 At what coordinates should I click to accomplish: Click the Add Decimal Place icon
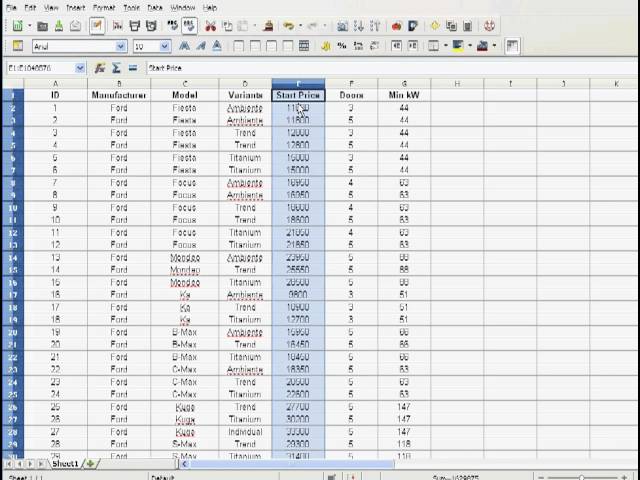358,46
